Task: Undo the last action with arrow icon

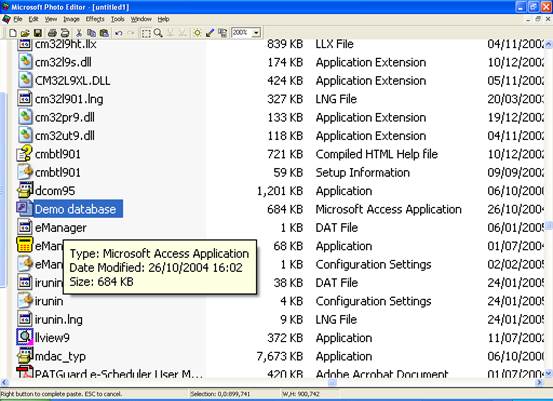Action: 119,33
